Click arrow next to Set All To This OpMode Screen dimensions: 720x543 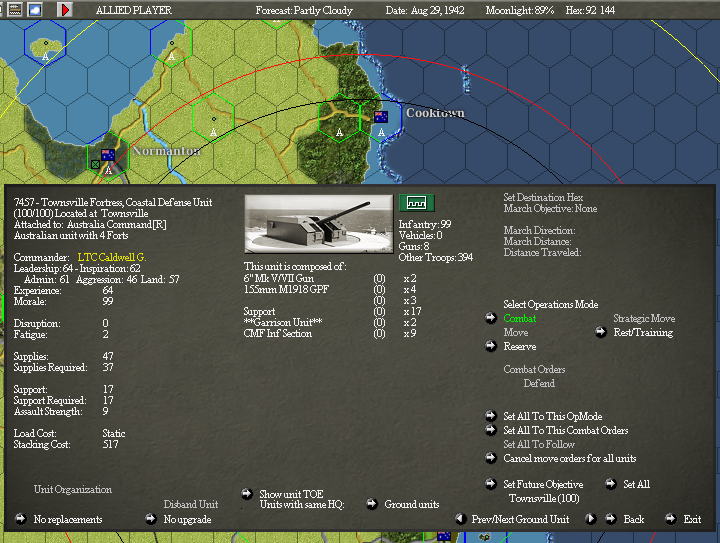491,416
